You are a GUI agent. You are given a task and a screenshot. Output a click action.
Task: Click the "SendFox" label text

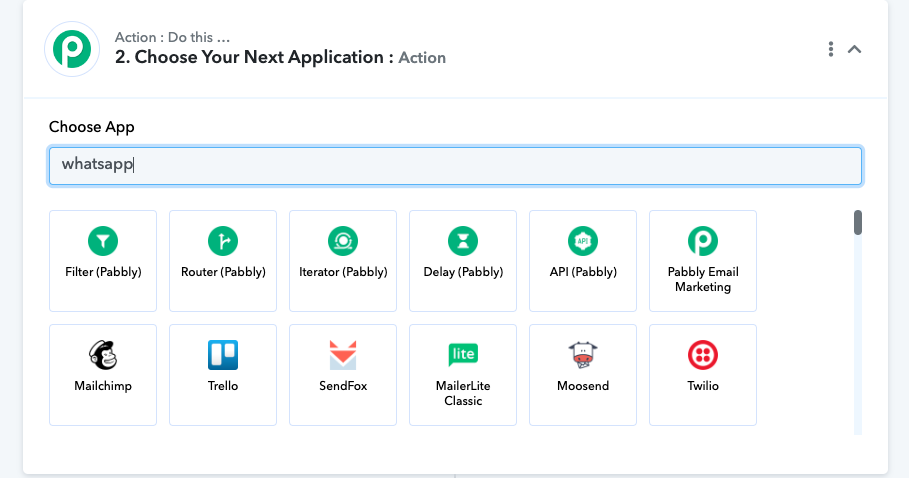[343, 386]
